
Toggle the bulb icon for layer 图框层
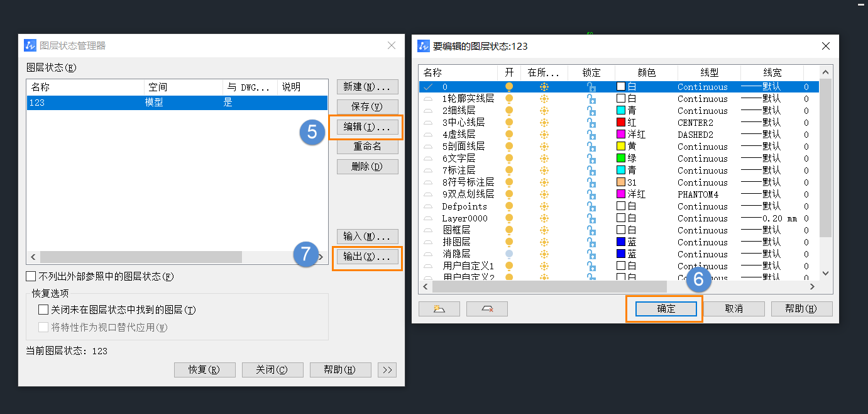tap(509, 230)
